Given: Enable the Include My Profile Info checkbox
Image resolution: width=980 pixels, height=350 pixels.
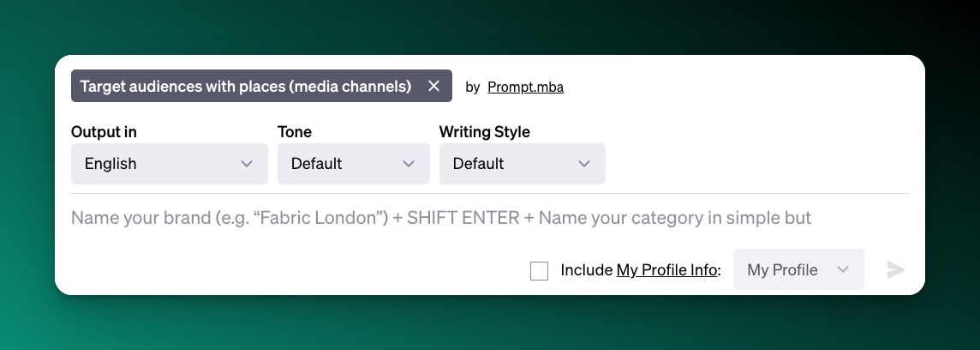Looking at the screenshot, I should [539, 271].
